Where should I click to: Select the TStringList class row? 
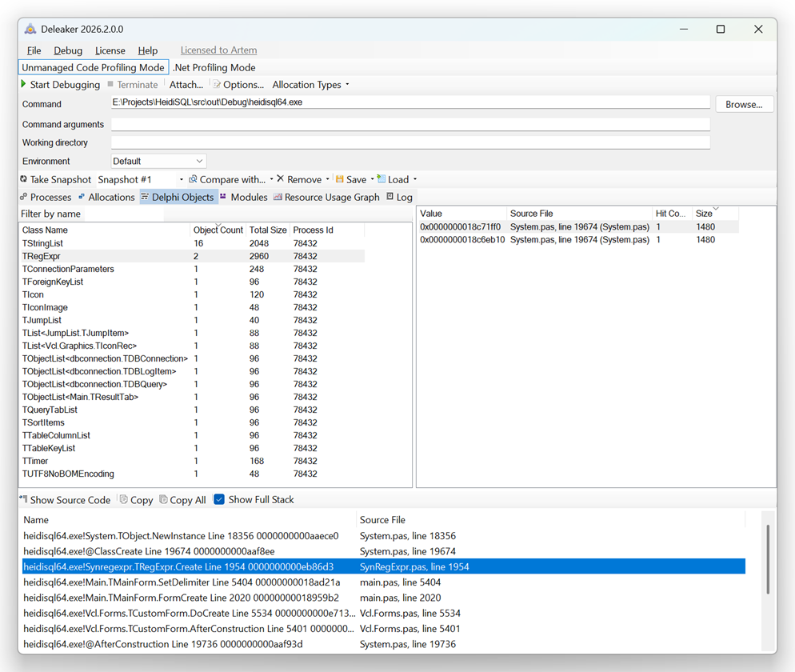coord(192,243)
